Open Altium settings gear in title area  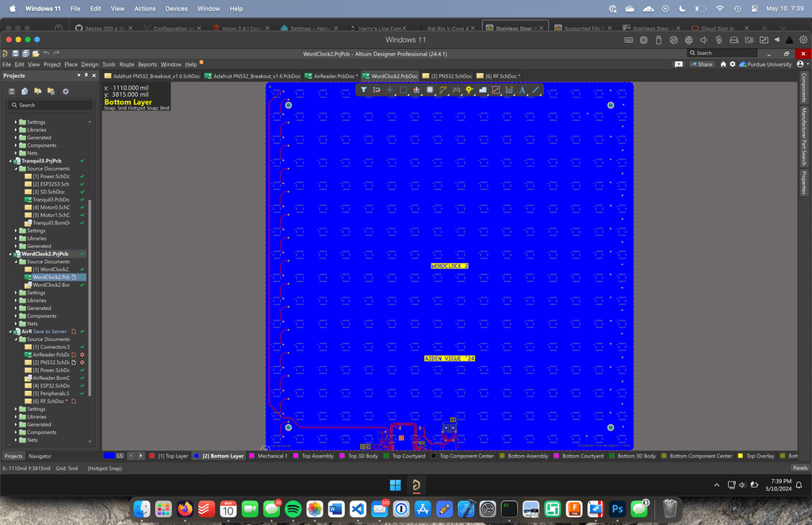point(732,64)
